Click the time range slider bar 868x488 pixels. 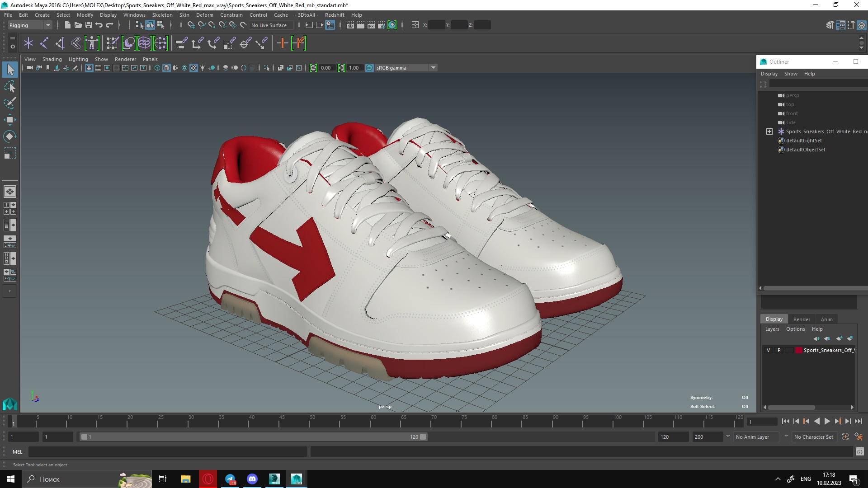[253, 437]
